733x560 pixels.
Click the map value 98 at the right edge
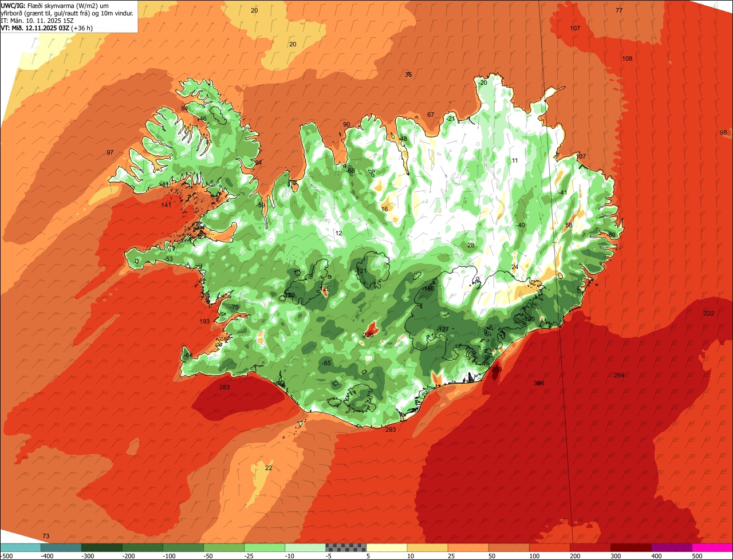point(723,132)
